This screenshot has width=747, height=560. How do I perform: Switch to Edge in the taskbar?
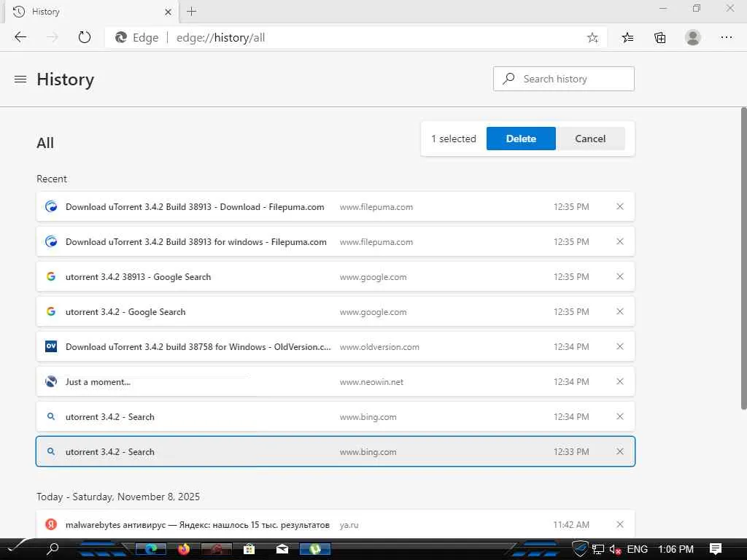[151, 549]
